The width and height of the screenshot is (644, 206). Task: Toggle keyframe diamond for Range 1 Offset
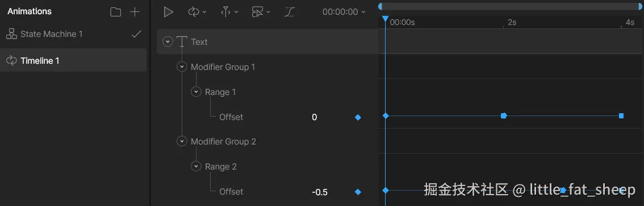(358, 118)
